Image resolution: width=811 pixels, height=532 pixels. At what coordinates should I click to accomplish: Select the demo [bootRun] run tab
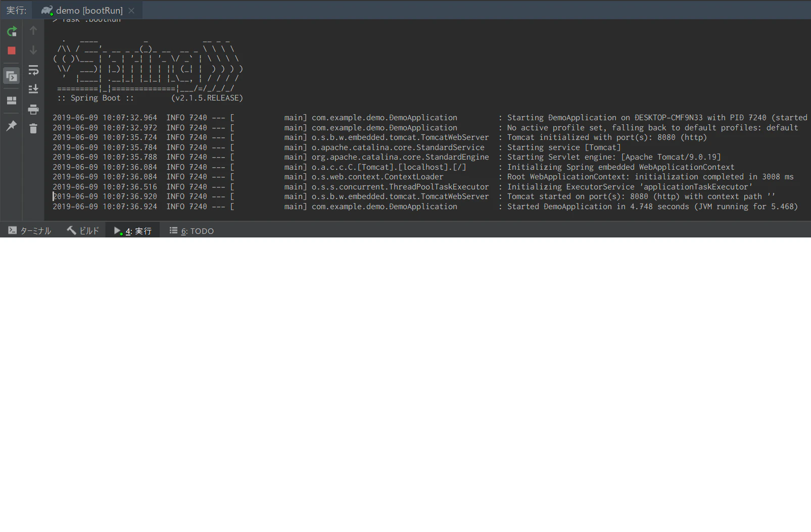(88, 10)
